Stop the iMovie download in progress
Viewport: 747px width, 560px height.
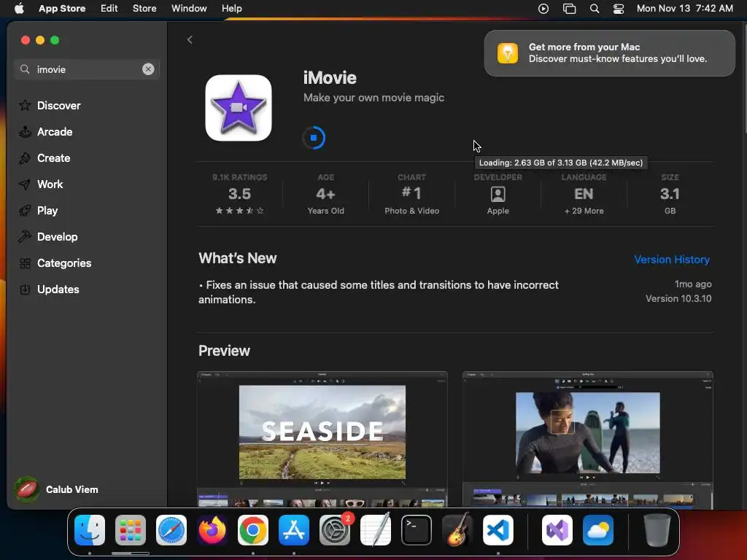(314, 138)
